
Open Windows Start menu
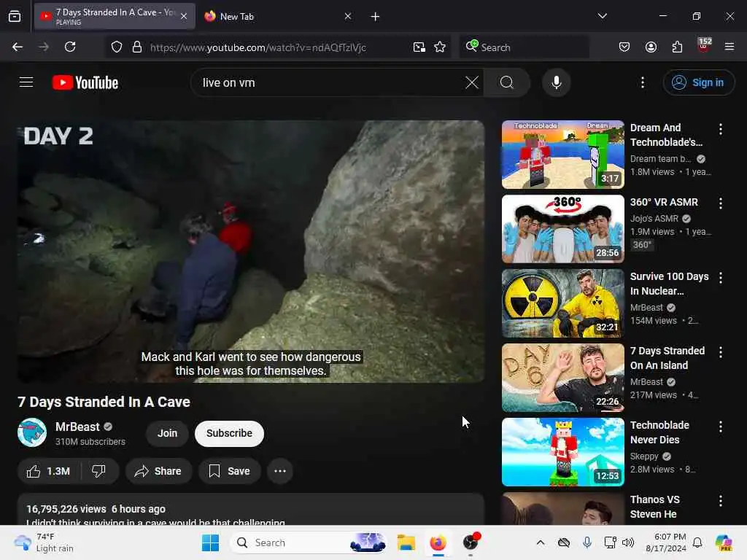point(210,542)
